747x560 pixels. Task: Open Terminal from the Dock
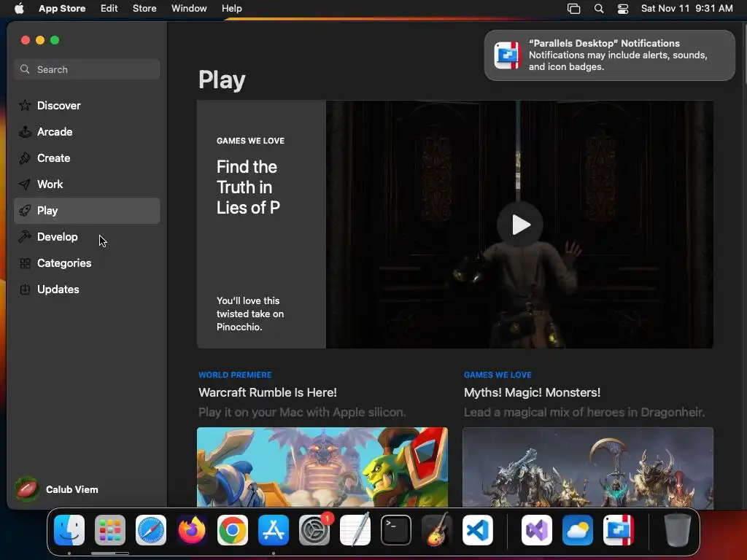[x=396, y=530]
